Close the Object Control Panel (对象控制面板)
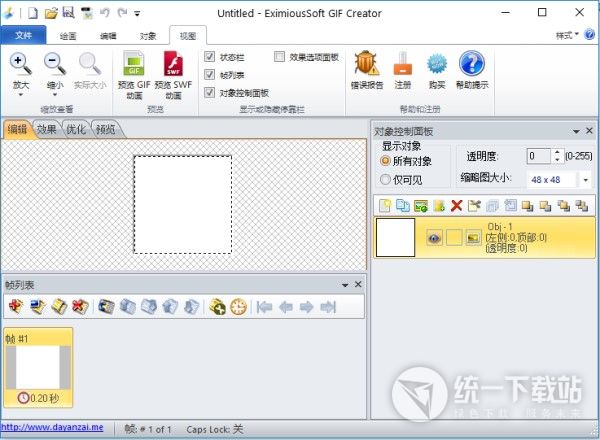This screenshot has height=440, width=600. [589, 131]
